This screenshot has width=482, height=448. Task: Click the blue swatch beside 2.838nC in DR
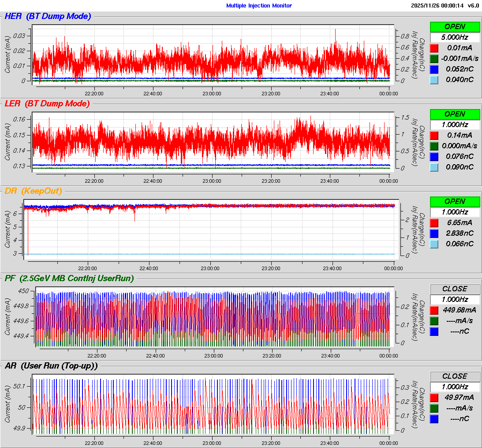point(434,233)
